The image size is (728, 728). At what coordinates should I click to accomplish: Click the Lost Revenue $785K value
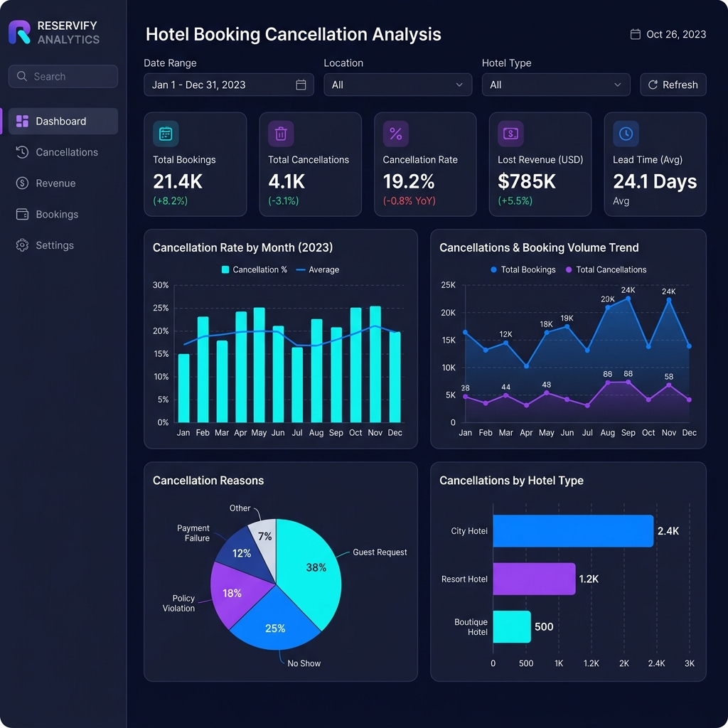click(527, 181)
